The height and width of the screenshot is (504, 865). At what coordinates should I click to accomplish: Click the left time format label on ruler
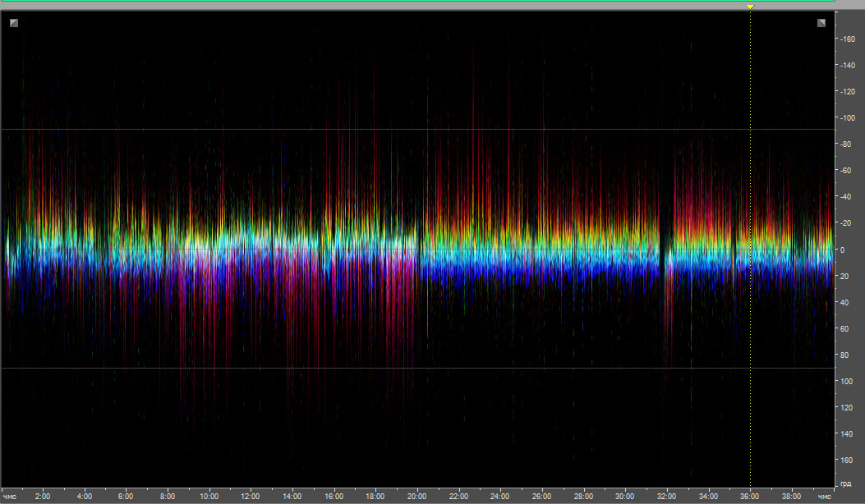12,497
